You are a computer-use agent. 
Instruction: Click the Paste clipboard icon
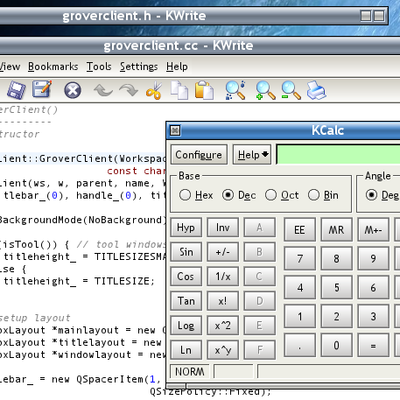(204, 90)
